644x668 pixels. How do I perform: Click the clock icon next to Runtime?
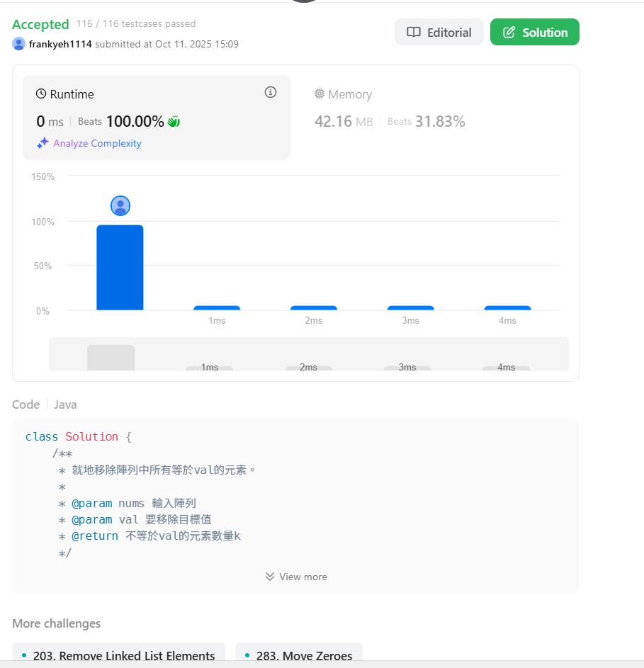[41, 94]
